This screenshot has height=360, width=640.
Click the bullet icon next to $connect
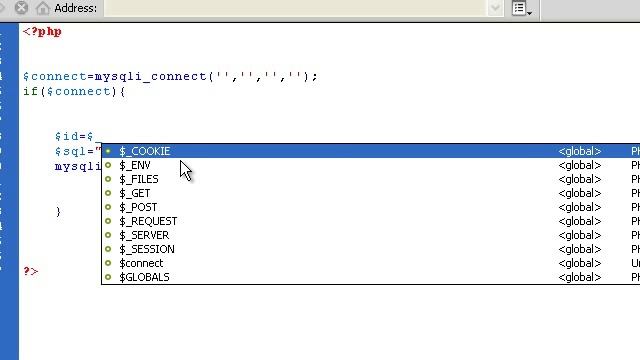108,263
